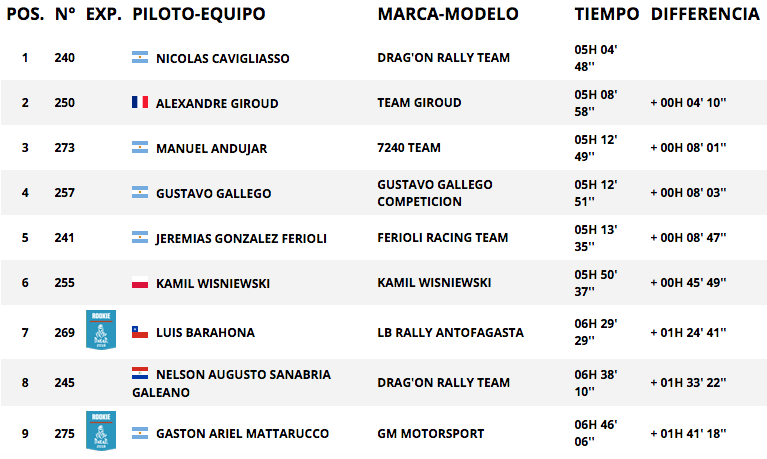This screenshot has width=767, height=459.
Task: Click competitor number 255
Action: click(x=65, y=282)
